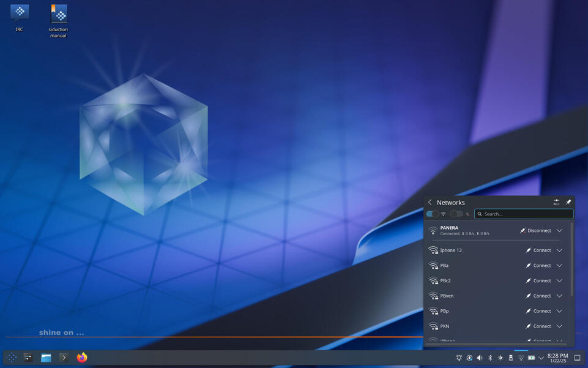
Task: Open the volume control in system tray
Action: (480, 358)
